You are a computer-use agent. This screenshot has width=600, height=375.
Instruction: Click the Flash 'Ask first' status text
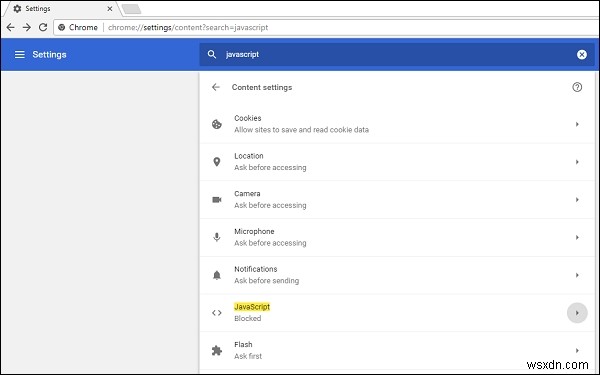pos(248,356)
